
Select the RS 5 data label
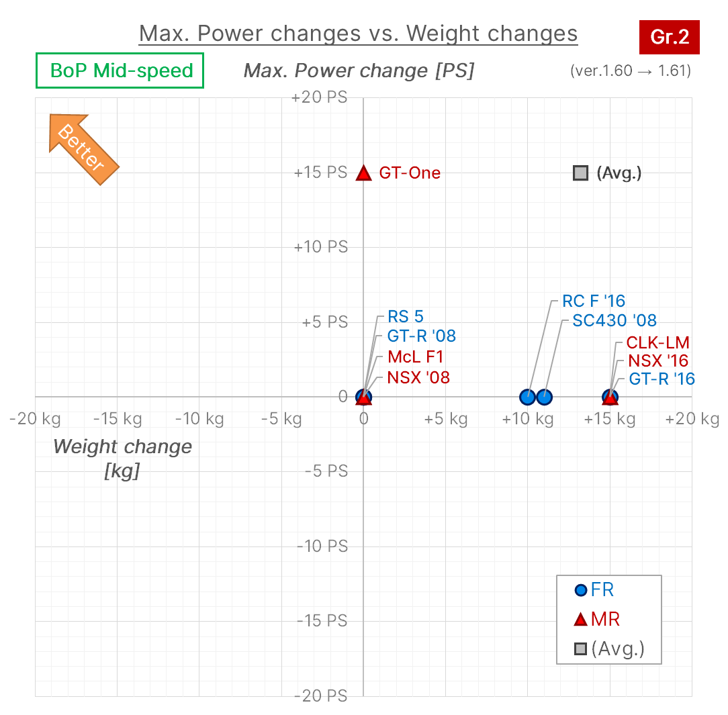coord(406,316)
